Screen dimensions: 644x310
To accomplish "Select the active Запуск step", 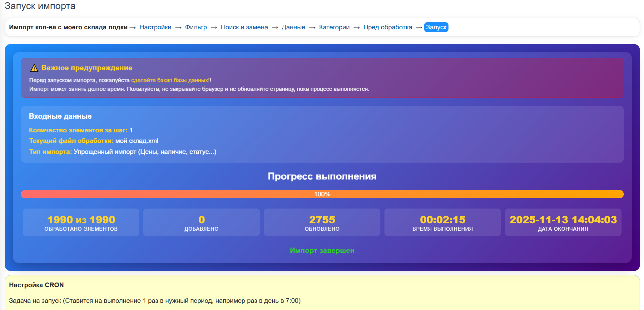I will pos(436,27).
